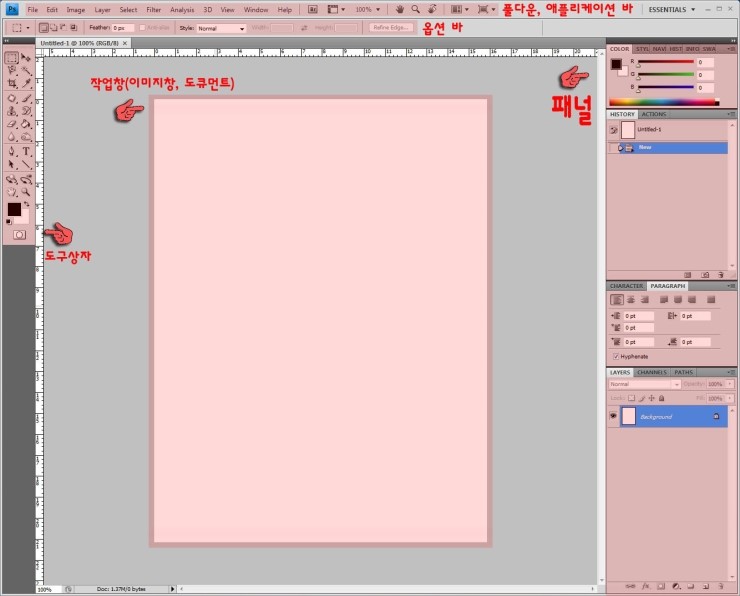Screen dimensions: 740x596
Task: Add layer style fx button
Action: coord(646,587)
